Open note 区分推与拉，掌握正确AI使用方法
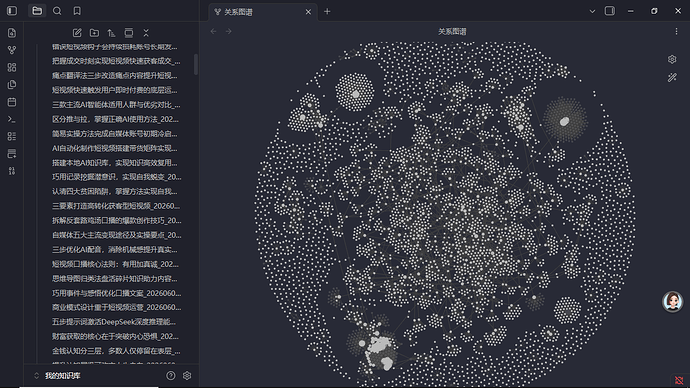The height and width of the screenshot is (388, 690). pyautogui.click(x=116, y=119)
